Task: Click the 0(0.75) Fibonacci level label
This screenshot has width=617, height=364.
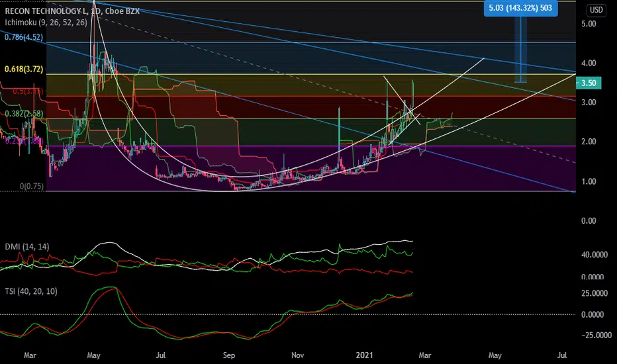Action: [32, 186]
